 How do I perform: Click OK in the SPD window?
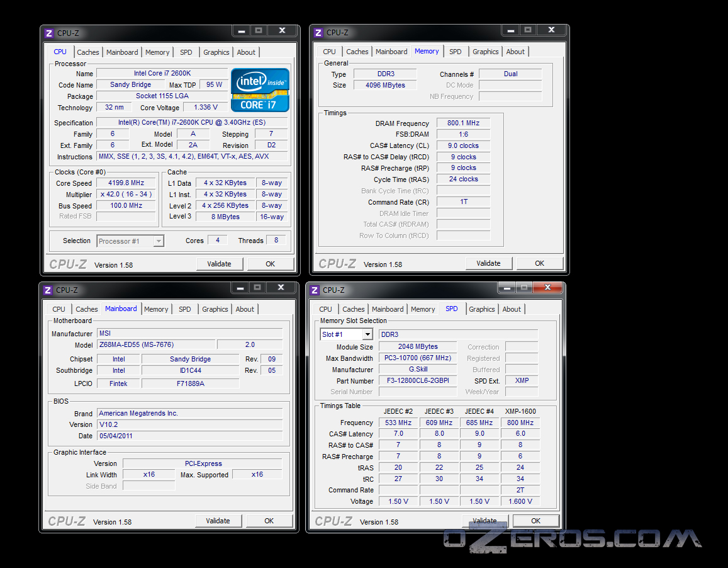coord(536,521)
